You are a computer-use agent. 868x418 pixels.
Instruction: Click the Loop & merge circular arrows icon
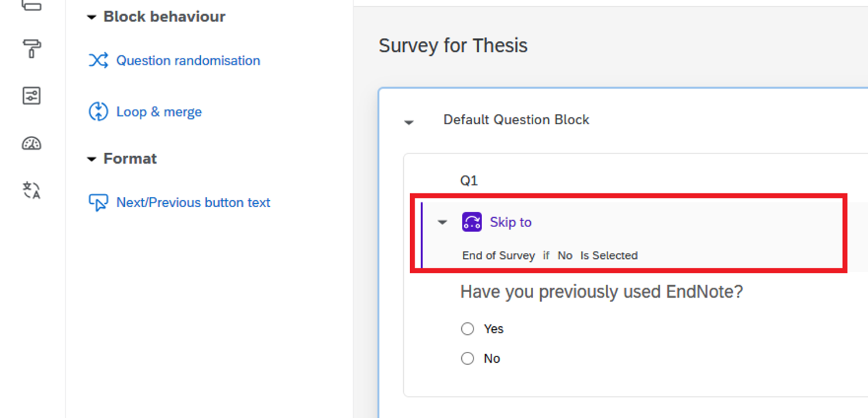tap(98, 111)
